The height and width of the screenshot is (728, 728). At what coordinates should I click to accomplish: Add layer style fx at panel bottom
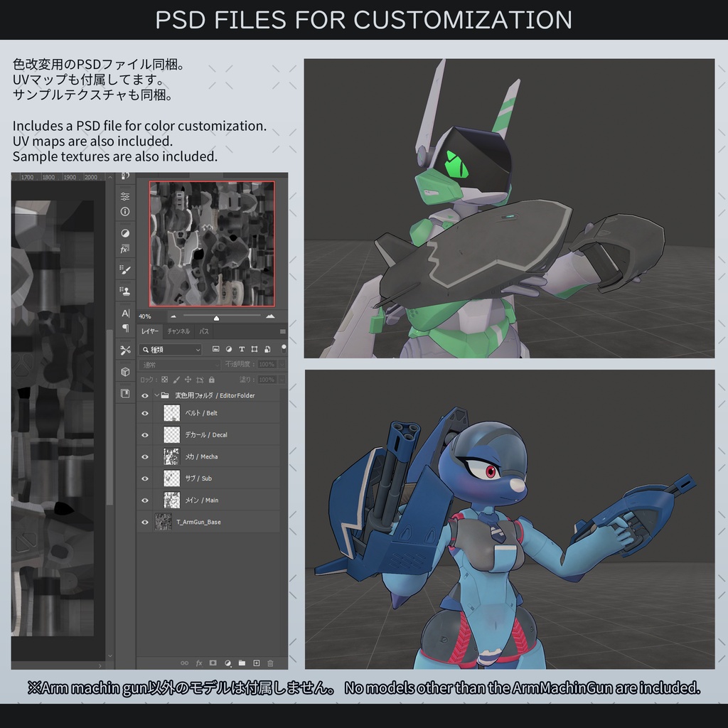199,663
